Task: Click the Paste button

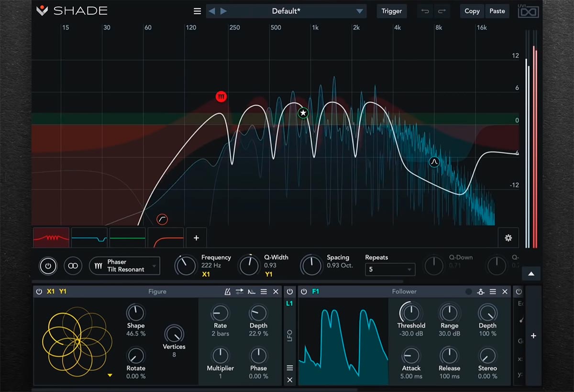Action: (497, 11)
